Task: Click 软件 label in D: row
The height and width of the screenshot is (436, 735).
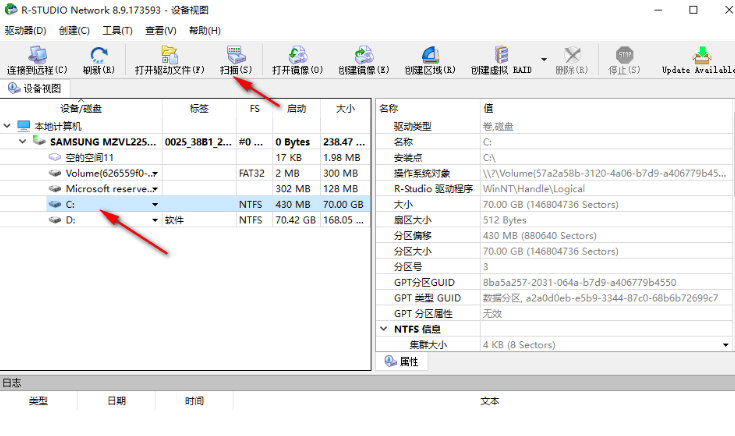Action: [174, 220]
